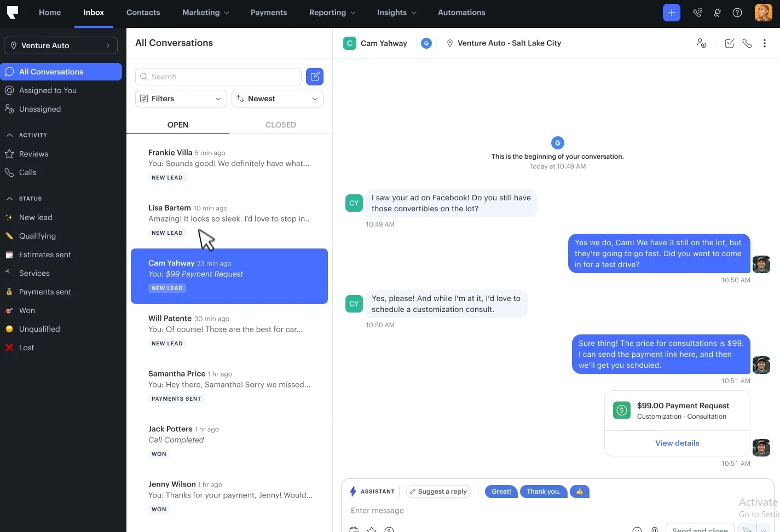The image size is (780, 532).
Task: Attach a file with the paperclip icon
Action: coord(655,529)
